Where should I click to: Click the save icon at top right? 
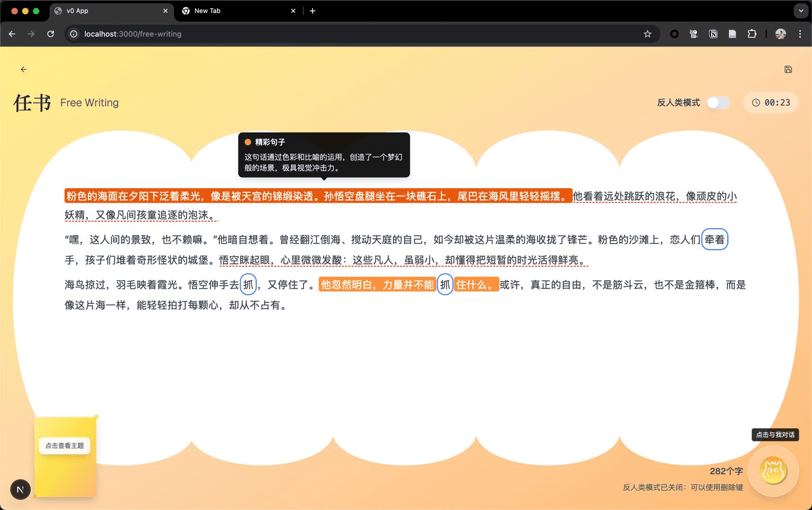tap(788, 69)
